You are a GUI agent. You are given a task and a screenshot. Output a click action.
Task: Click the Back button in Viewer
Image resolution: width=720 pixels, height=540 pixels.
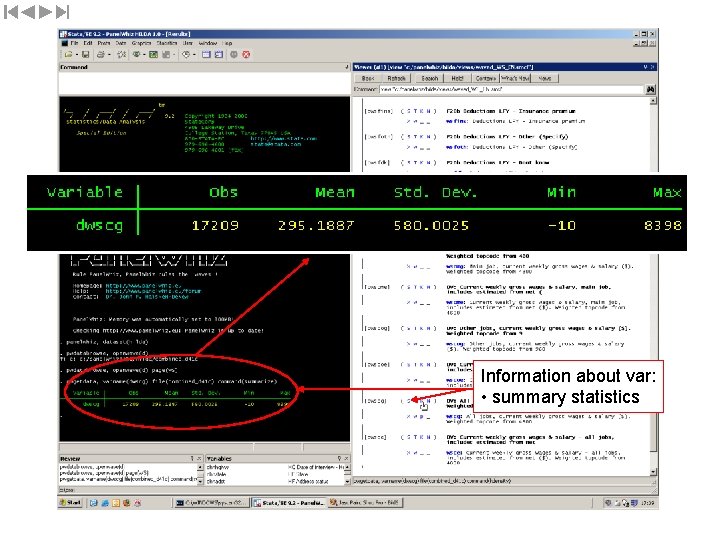click(x=368, y=79)
